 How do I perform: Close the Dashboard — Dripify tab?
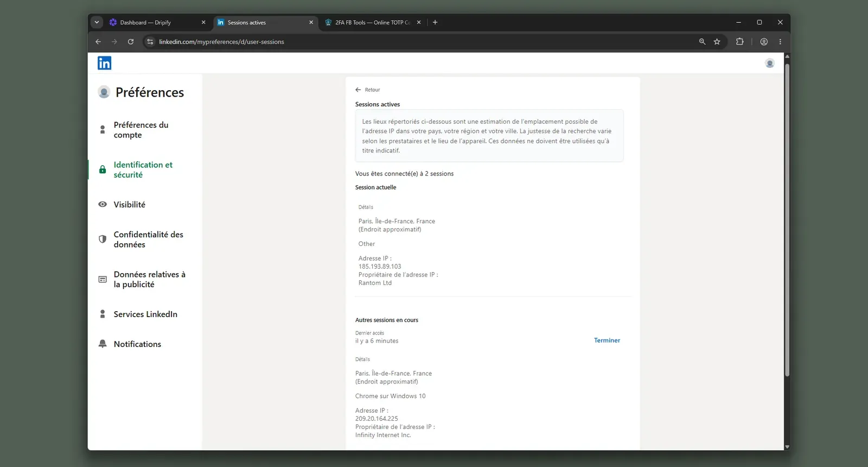pos(203,22)
